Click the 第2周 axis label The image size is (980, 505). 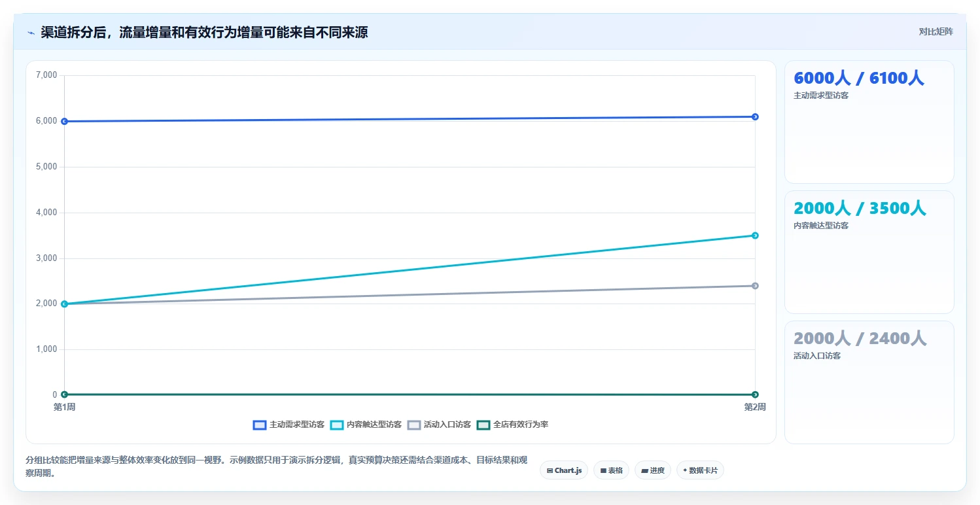pyautogui.click(x=755, y=407)
